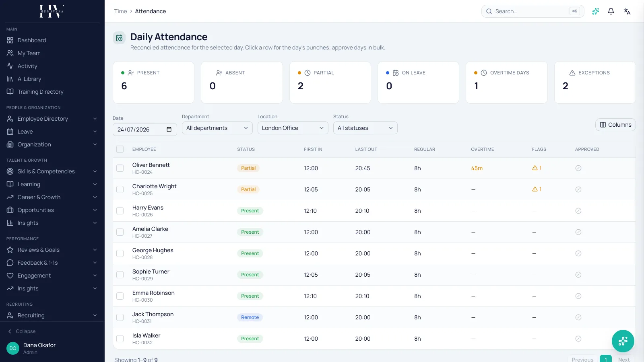The image size is (644, 362).
Task: Click the Opportunities briefcase icon
Action: click(10, 210)
